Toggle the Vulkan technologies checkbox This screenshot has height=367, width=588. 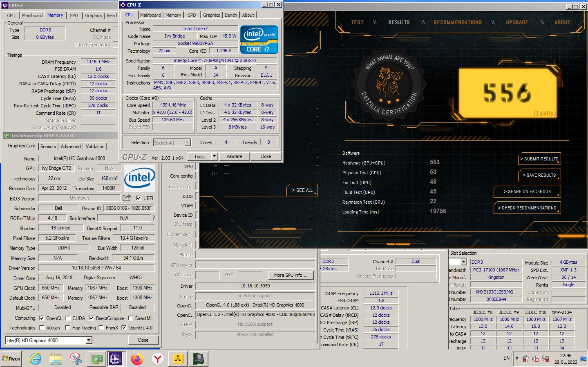42,327
